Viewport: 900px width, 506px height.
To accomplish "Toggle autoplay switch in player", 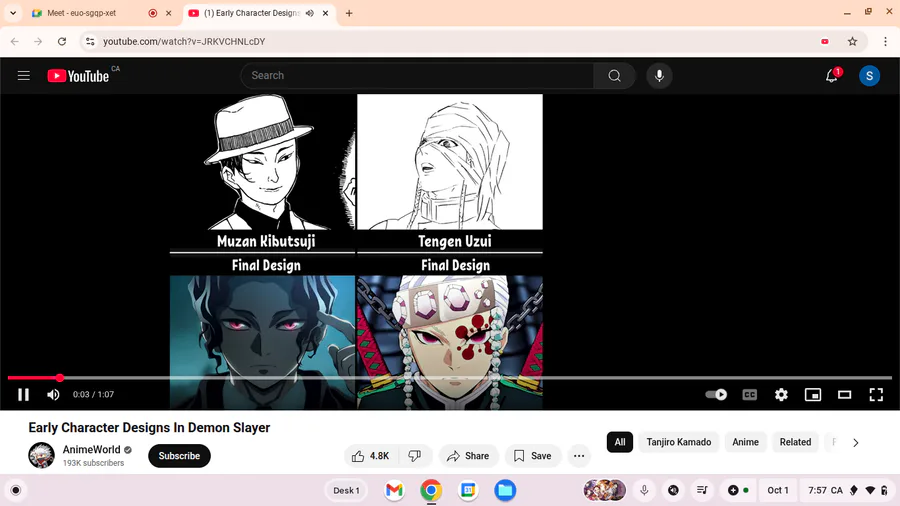I will pyautogui.click(x=716, y=395).
